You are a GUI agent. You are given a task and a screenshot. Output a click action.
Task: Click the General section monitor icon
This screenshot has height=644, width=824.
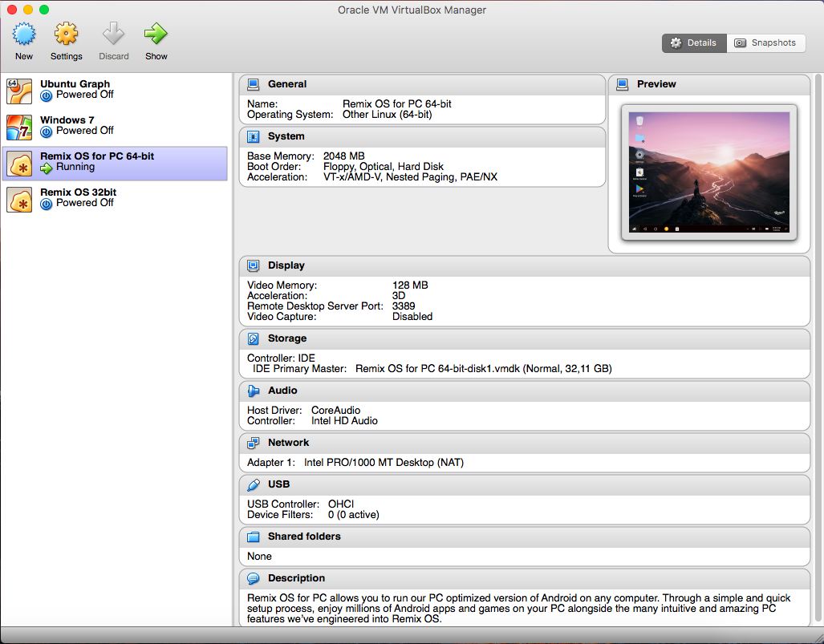254,84
